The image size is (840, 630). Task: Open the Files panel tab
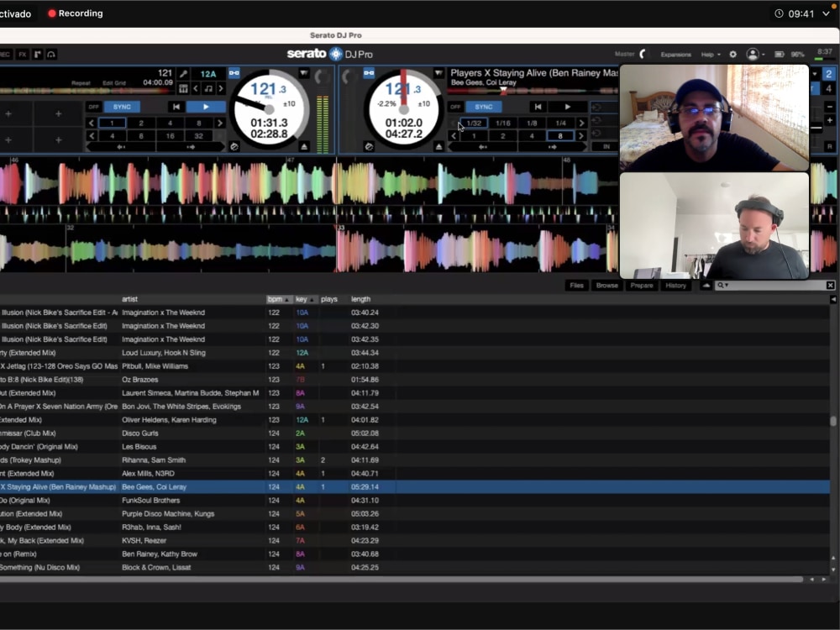pos(576,286)
